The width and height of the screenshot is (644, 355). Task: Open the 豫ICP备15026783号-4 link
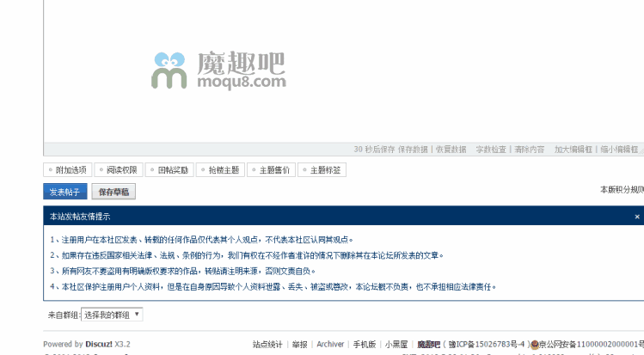tap(487, 345)
